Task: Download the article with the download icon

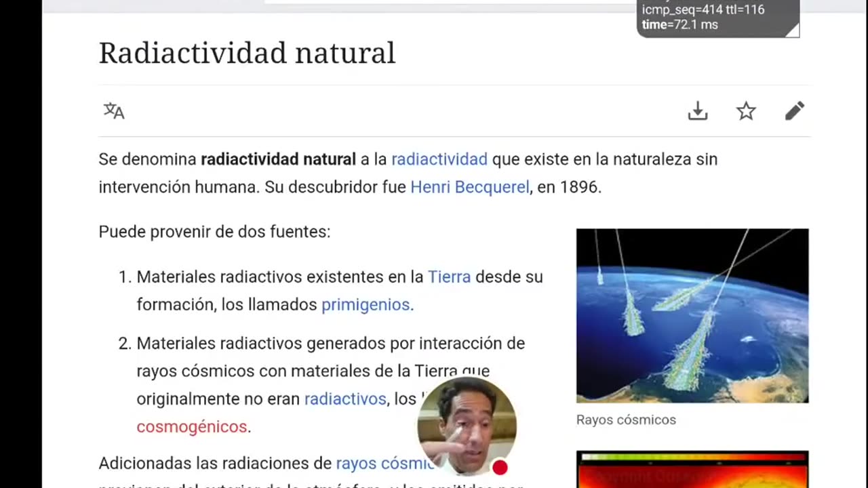Action: (697, 111)
